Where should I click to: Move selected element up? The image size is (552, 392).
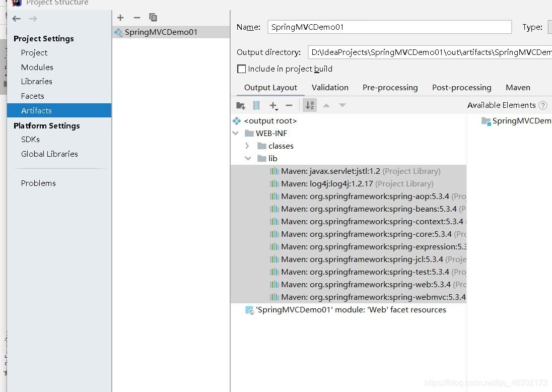coord(326,105)
